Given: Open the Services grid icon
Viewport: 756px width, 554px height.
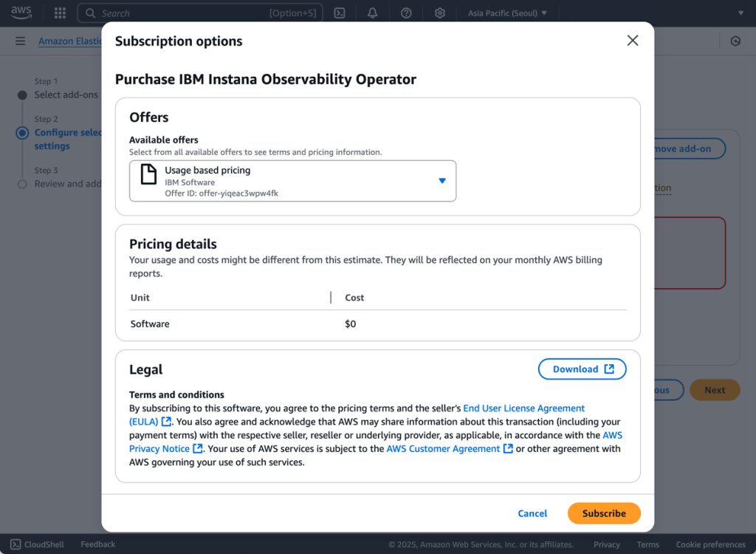Looking at the screenshot, I should (60, 13).
